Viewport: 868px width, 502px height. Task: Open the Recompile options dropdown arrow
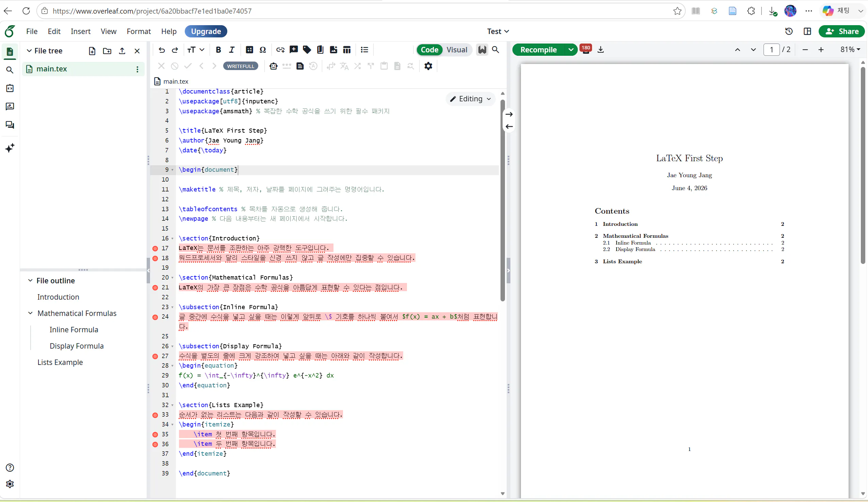[x=571, y=50]
